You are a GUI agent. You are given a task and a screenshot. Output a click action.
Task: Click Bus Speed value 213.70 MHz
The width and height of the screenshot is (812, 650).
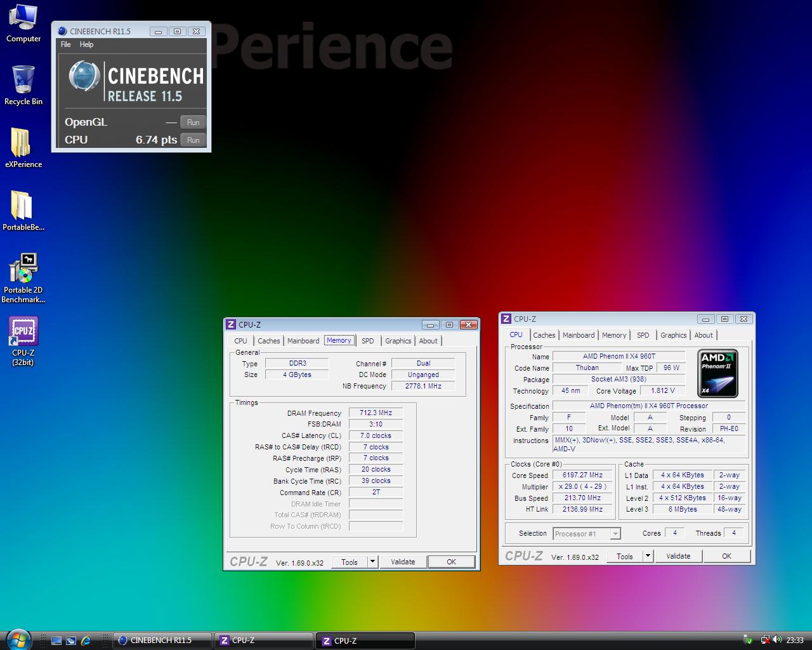tap(582, 498)
